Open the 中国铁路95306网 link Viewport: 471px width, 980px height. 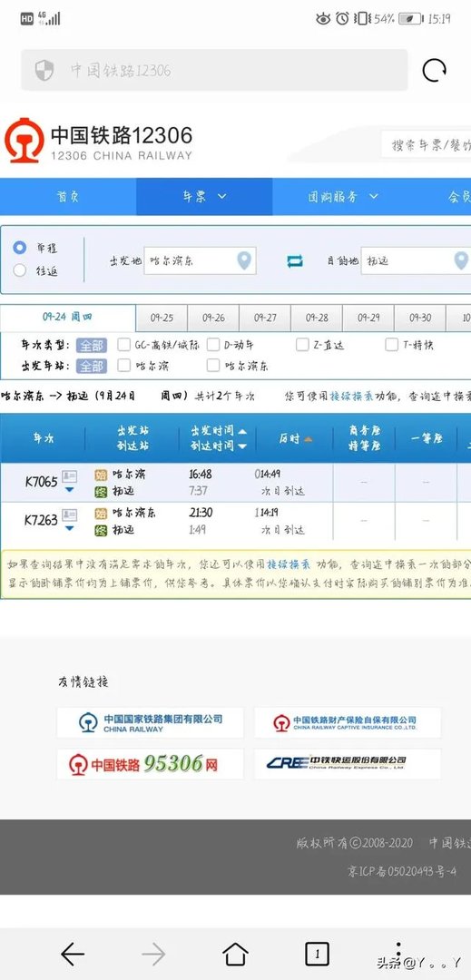pyautogui.click(x=150, y=764)
